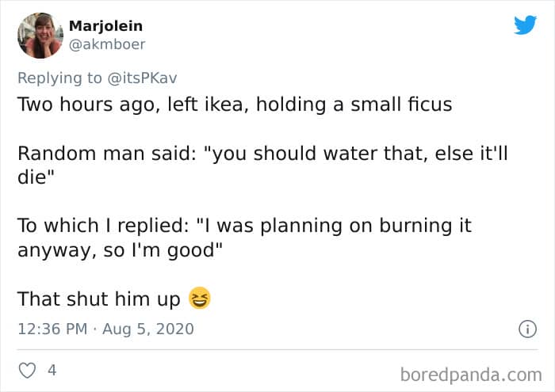Select the Aug 5, 2020 date
555x392 pixels.
(x=148, y=328)
